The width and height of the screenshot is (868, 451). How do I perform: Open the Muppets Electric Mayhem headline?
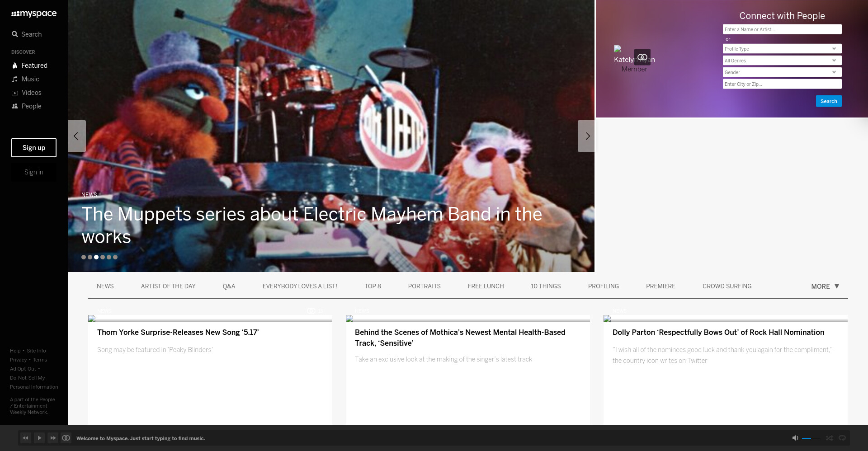point(311,225)
